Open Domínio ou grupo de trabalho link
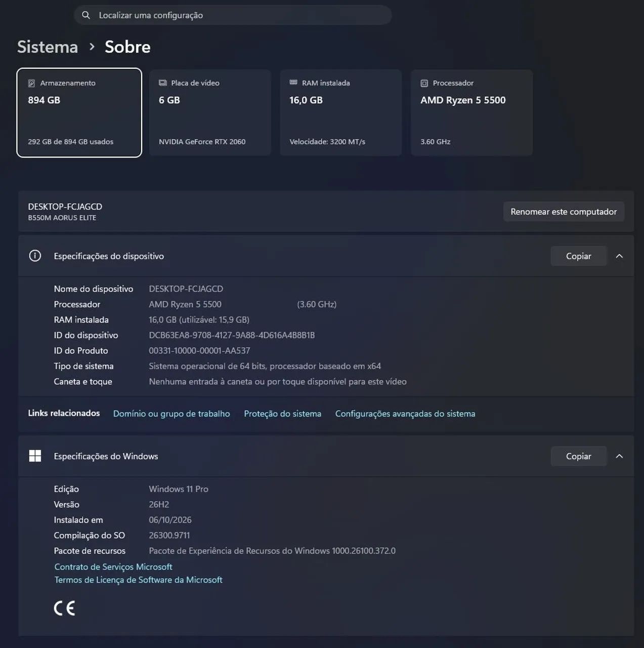This screenshot has height=648, width=644. 171,414
